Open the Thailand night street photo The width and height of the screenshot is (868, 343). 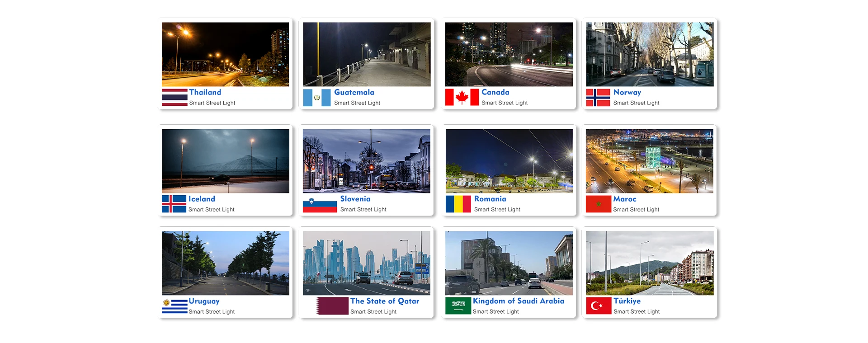(x=225, y=54)
